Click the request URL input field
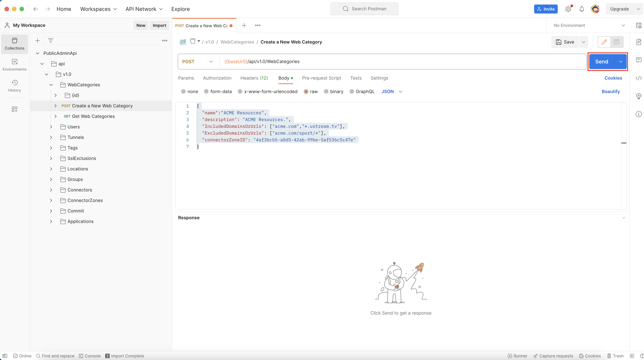Image resolution: width=644 pixels, height=360 pixels. 400,62
